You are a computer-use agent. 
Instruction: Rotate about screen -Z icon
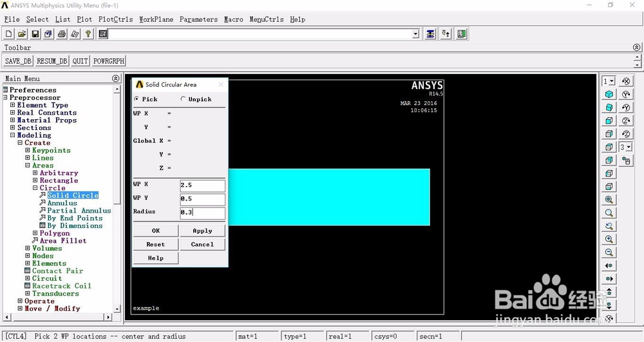point(625,134)
